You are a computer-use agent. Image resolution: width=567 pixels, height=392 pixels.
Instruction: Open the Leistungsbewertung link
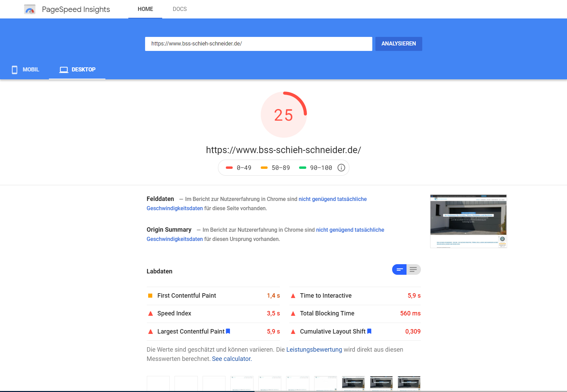(x=314, y=350)
